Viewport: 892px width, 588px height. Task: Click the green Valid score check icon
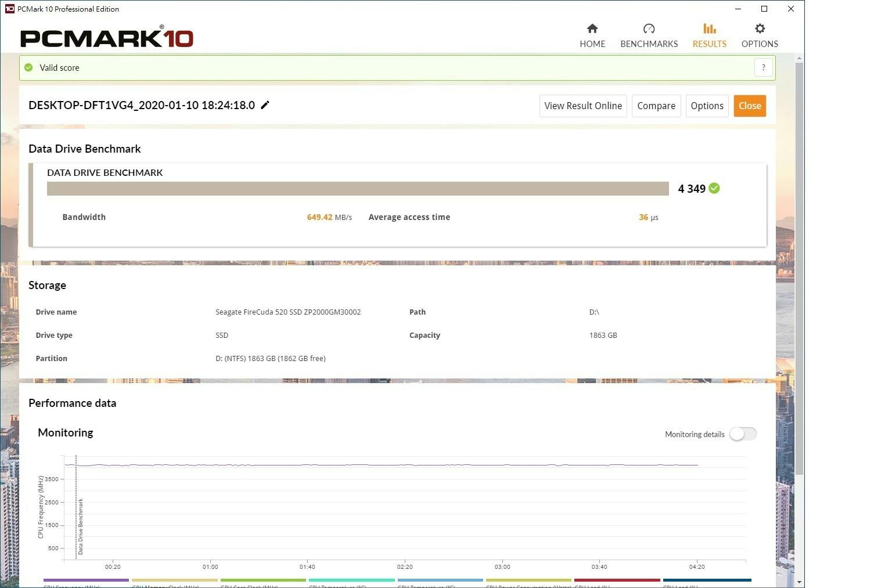tap(28, 67)
